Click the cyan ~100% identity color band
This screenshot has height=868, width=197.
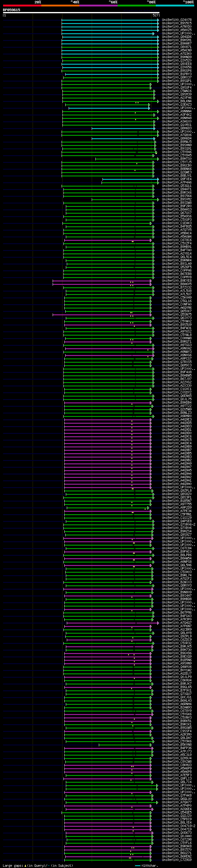click(175, 6)
